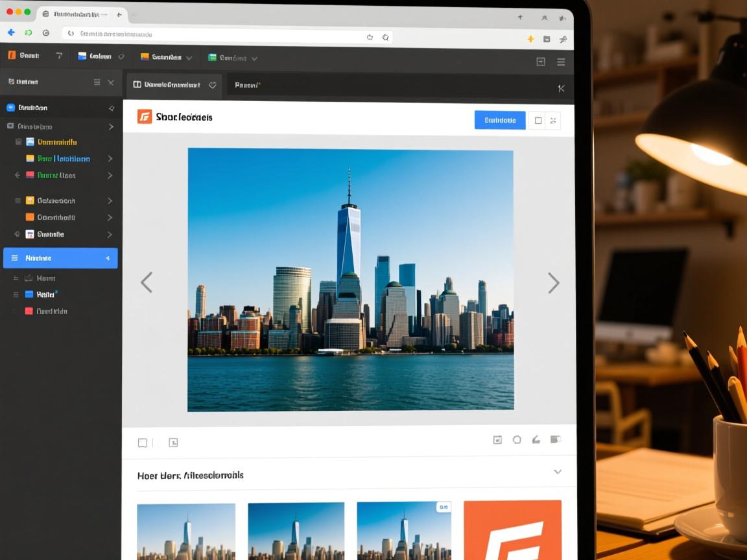This screenshot has width=747, height=560.
Task: Show the next image with right arrow
Action: (x=553, y=283)
